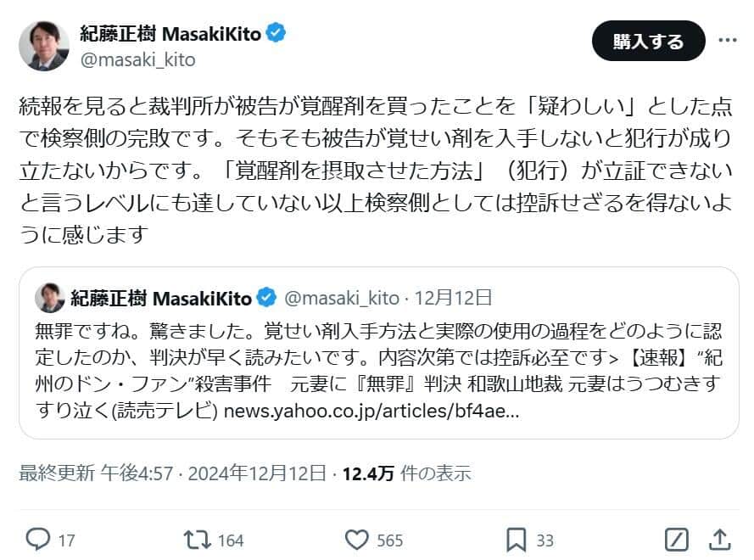Screen dimensions: 754x560
Task: Click the verified badge in the quoted tweet
Action: [x=267, y=293]
